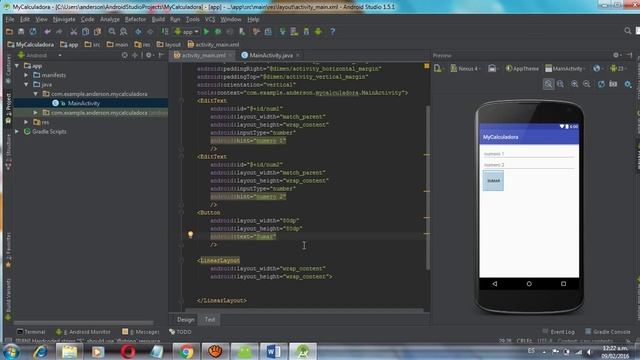The width and height of the screenshot is (640, 360).
Task: Click the Save All toolbar icon
Action: pos(21,31)
